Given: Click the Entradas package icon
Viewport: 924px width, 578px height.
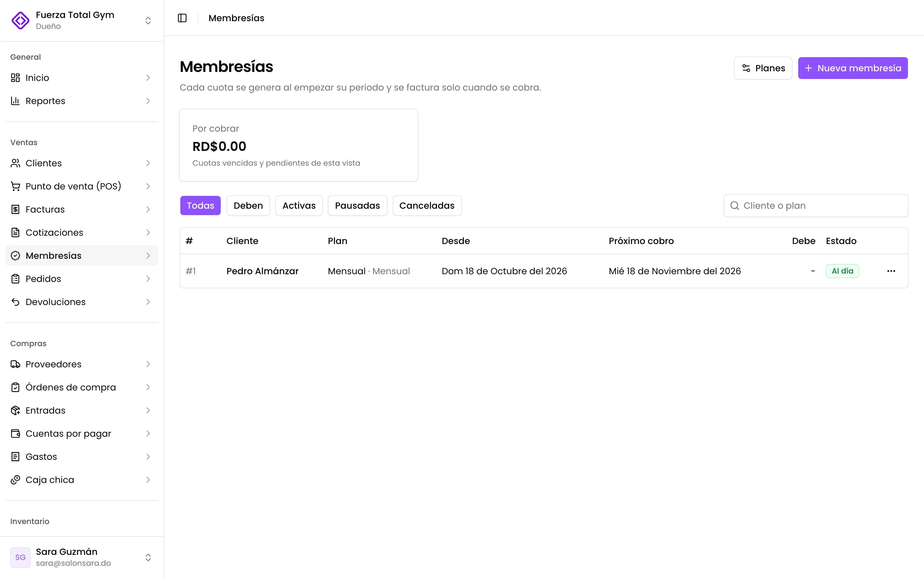Looking at the screenshot, I should (x=15, y=411).
